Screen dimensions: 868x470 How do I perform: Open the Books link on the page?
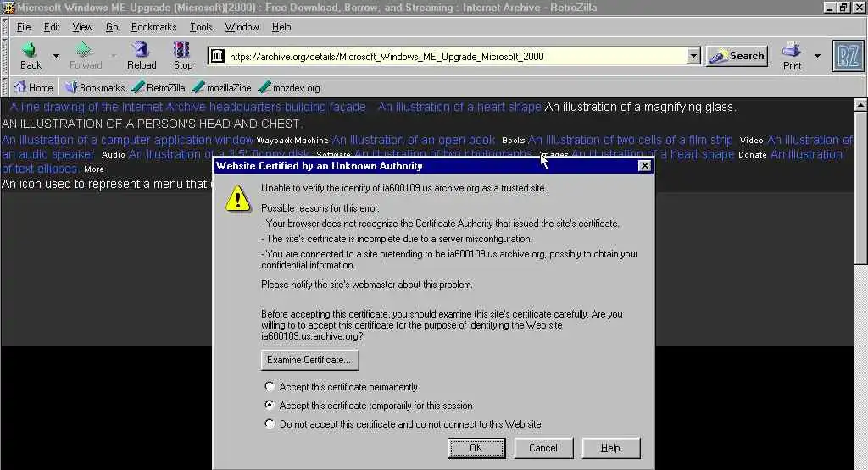point(513,141)
